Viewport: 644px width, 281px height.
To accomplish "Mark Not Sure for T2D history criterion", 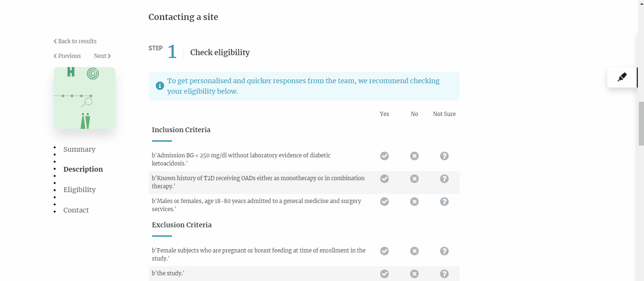I will point(444,179).
